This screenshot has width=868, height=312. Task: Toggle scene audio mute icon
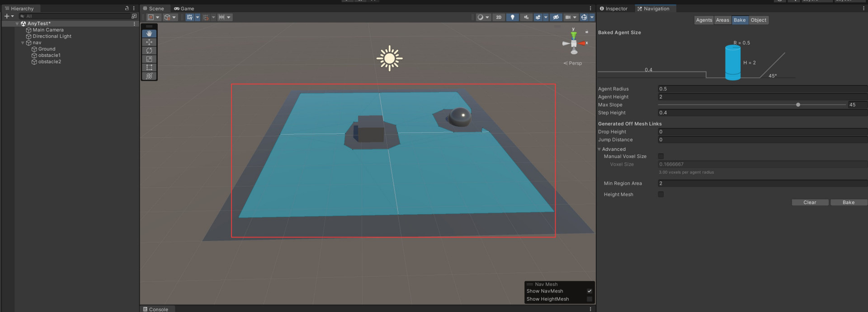[526, 17]
